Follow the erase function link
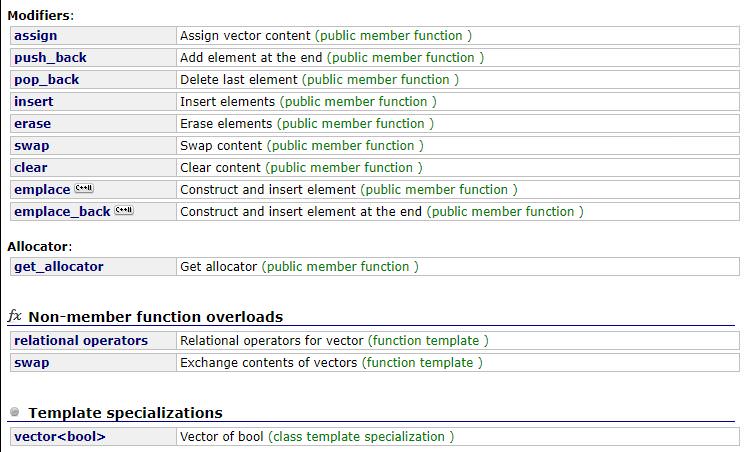 coord(32,123)
